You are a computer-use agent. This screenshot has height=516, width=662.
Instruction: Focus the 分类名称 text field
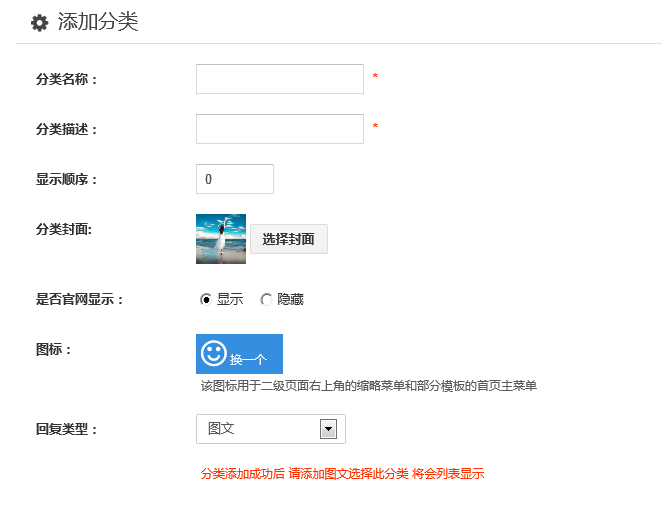pyautogui.click(x=280, y=79)
